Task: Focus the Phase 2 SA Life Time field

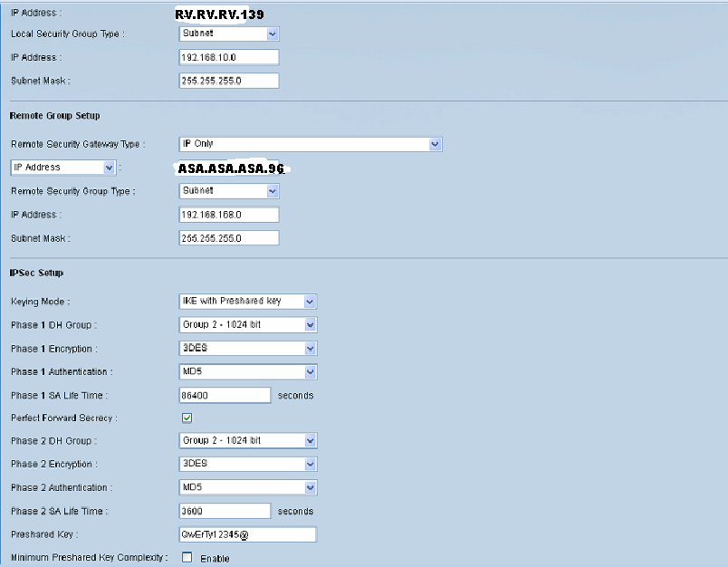Action: tap(225, 511)
